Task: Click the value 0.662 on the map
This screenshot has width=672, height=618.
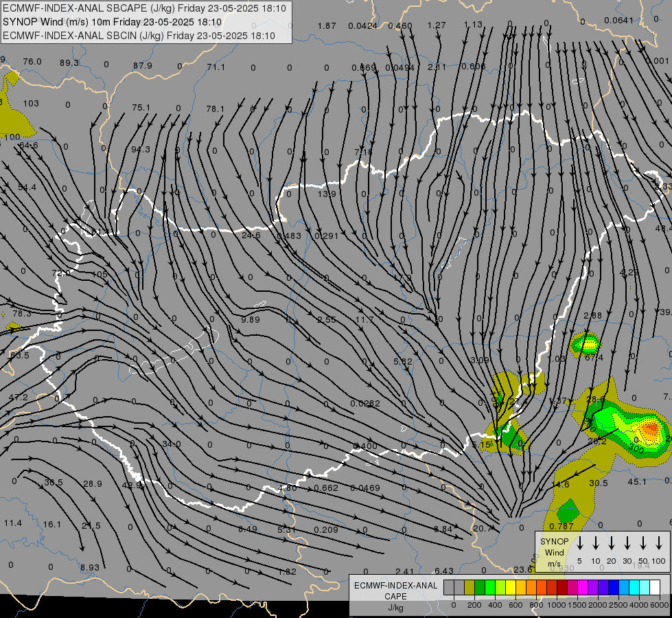Action: click(326, 488)
